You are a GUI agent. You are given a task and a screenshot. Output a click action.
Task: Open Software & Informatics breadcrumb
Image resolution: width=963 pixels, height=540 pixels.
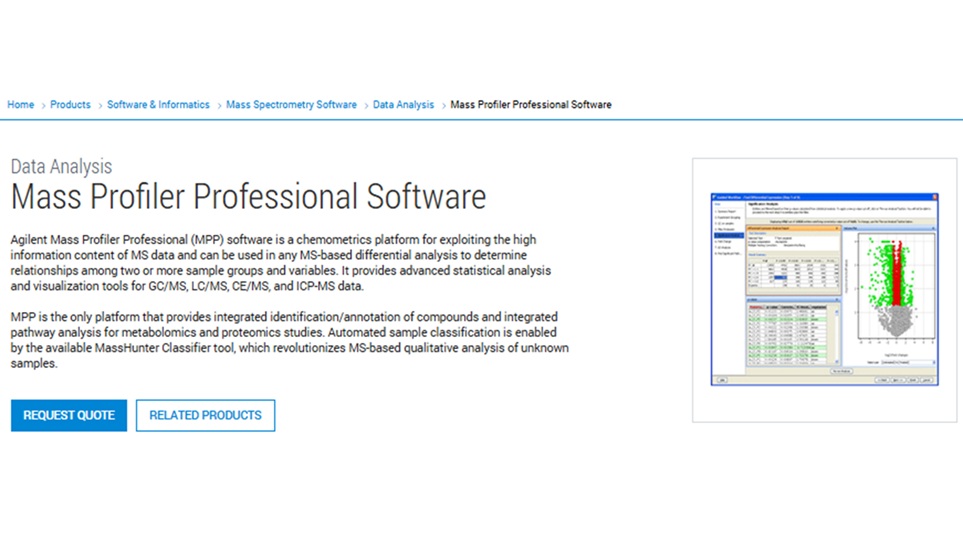tap(158, 104)
